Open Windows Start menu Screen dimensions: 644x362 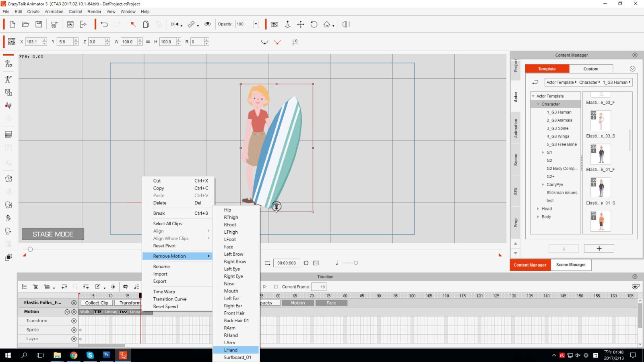pos(8,355)
